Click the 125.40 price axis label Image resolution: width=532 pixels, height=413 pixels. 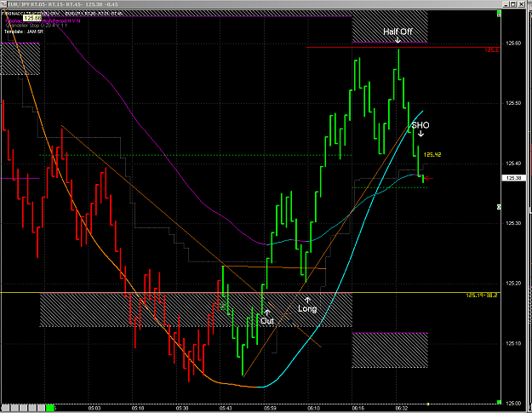click(513, 163)
